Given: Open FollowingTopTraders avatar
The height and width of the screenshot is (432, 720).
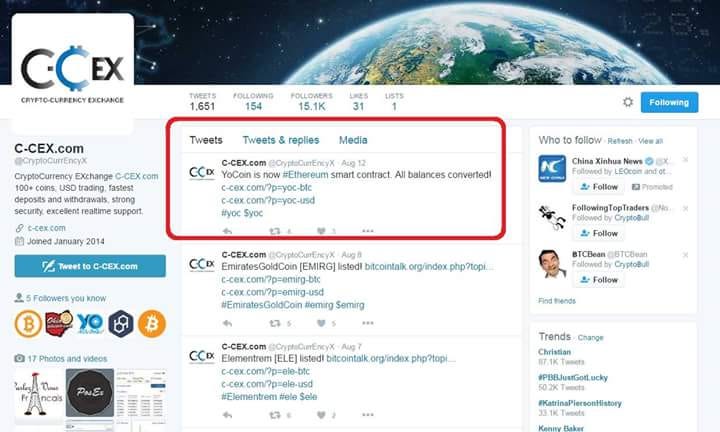Looking at the screenshot, I should coord(552,217).
